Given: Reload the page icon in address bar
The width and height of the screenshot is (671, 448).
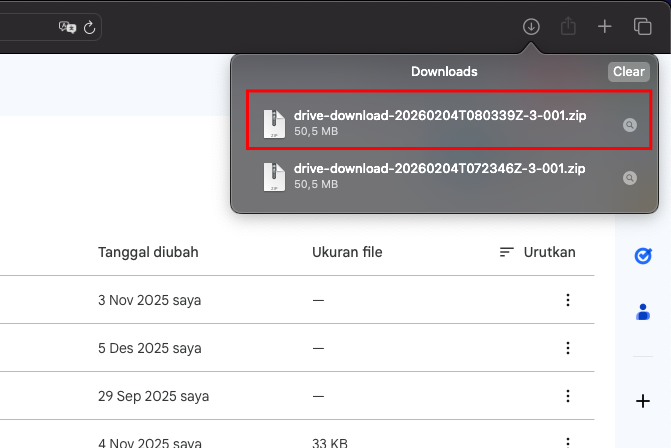Looking at the screenshot, I should (x=89, y=27).
